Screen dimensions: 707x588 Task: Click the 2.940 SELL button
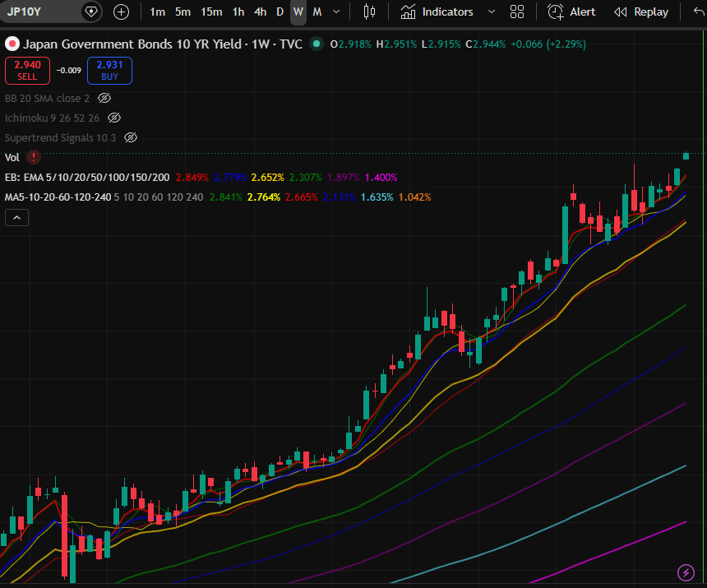coord(27,71)
